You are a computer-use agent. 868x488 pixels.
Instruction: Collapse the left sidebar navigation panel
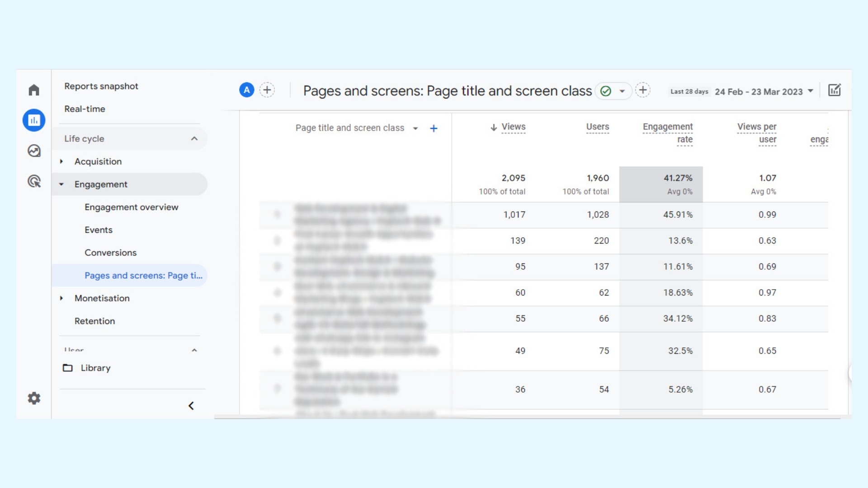[x=191, y=406]
